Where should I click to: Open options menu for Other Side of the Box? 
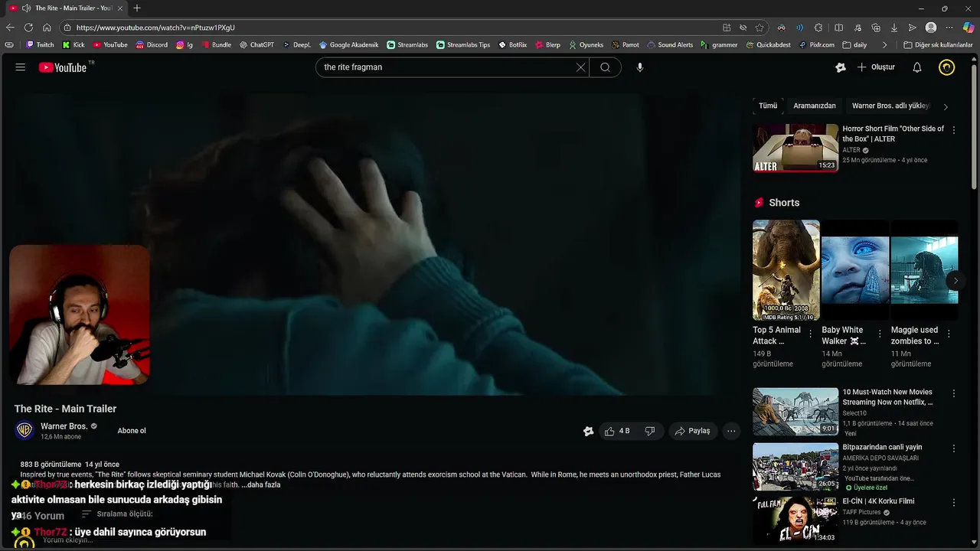[x=954, y=130]
